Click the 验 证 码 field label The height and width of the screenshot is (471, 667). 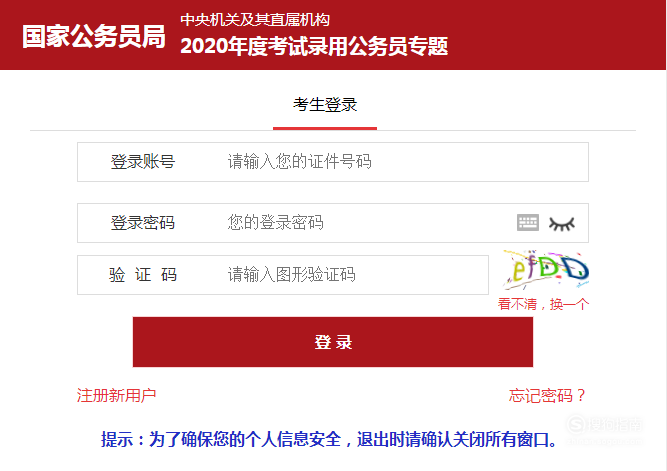point(143,275)
